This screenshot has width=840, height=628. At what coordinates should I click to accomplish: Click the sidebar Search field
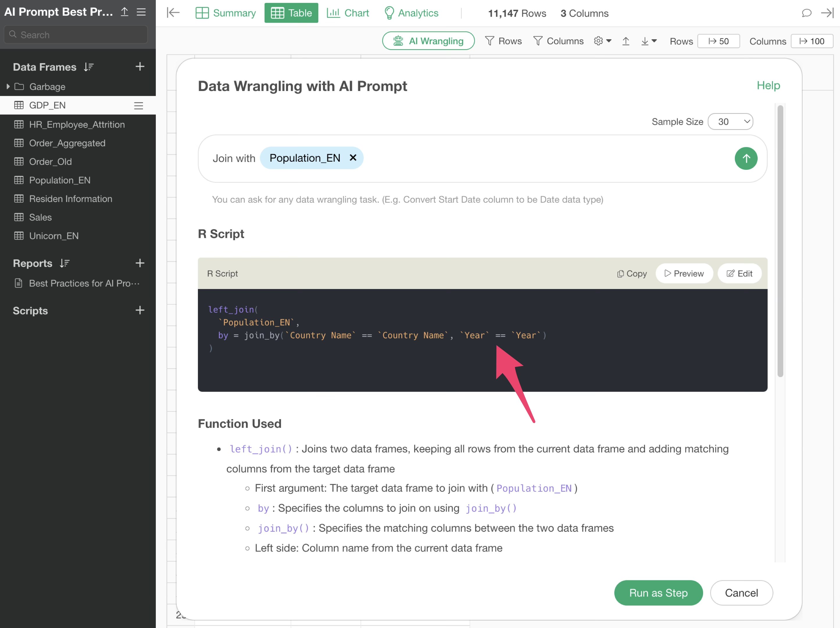[76, 35]
